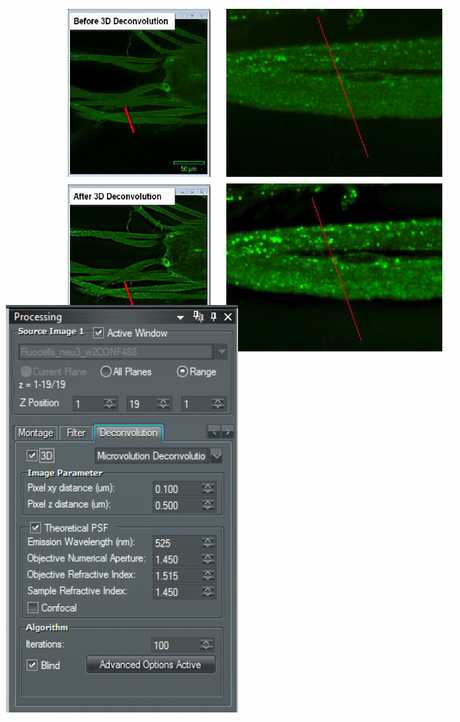Click the Pixel xy distance input field
The width and height of the screenshot is (460, 722).
(177, 489)
